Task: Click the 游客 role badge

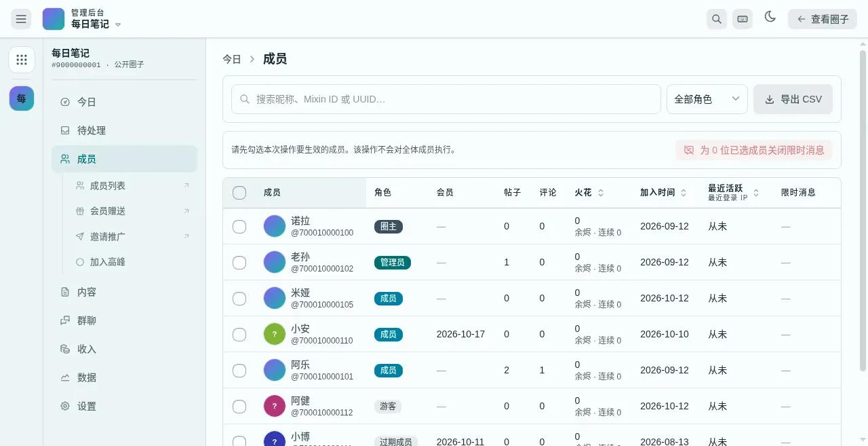Action: 388,407
